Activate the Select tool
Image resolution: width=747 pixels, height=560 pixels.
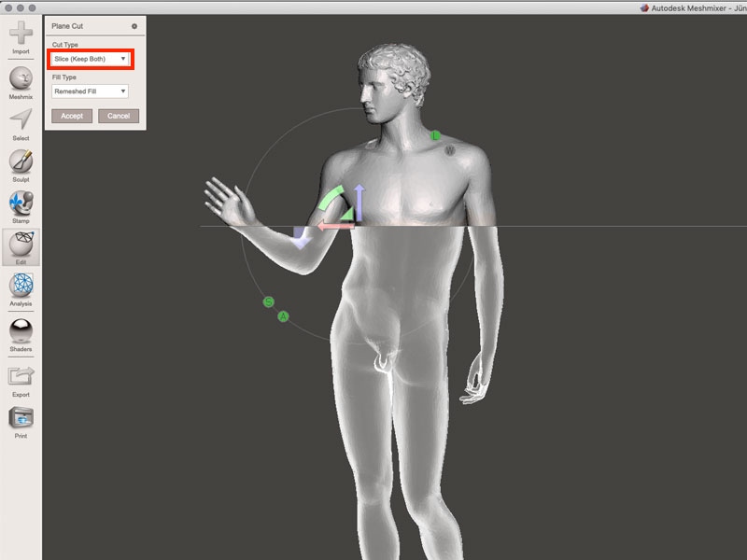click(21, 120)
